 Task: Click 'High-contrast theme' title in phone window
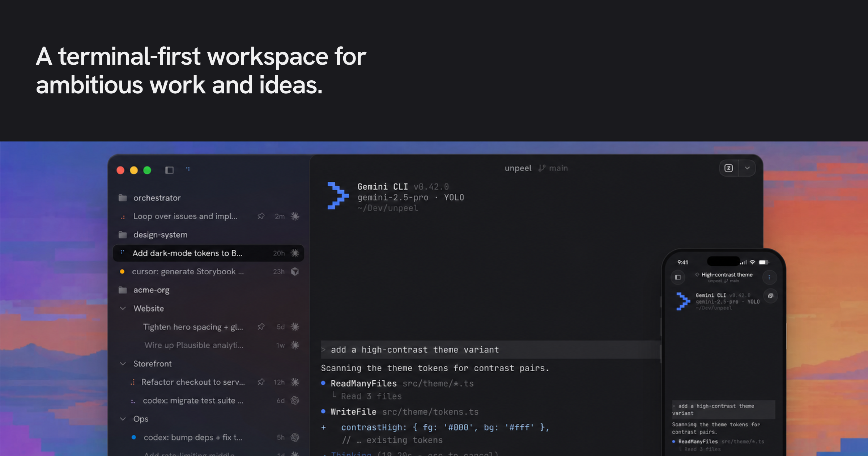[x=727, y=275]
